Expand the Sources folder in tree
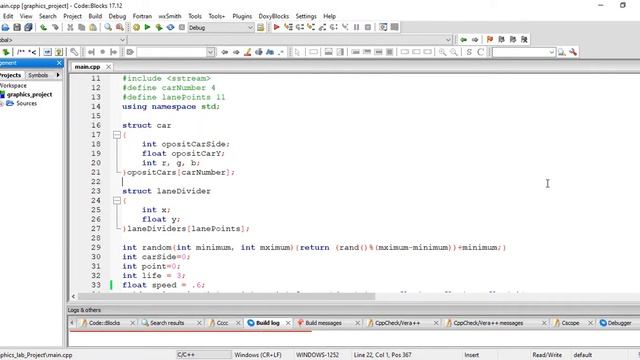This screenshot has width=640, height=360. click(x=2, y=104)
